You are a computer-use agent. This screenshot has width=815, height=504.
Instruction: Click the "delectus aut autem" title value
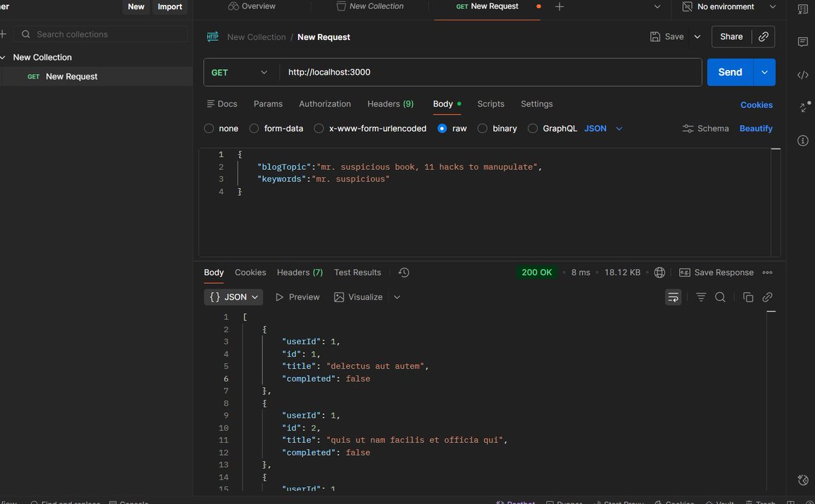click(x=377, y=366)
